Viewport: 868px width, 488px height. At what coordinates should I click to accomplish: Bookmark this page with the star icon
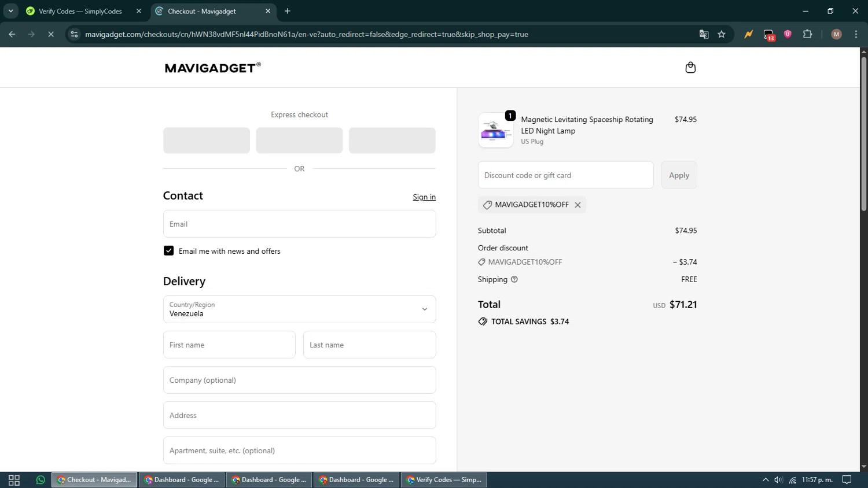pos(722,34)
